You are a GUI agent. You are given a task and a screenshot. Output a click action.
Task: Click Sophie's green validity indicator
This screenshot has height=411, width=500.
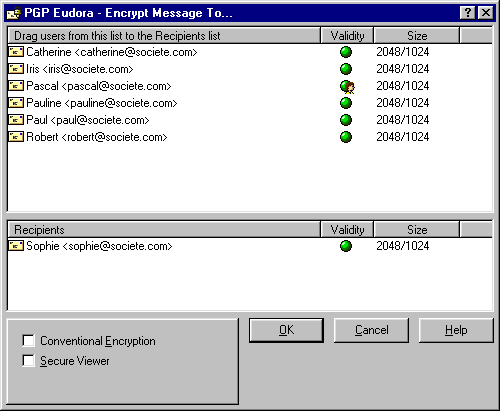pyautogui.click(x=346, y=246)
